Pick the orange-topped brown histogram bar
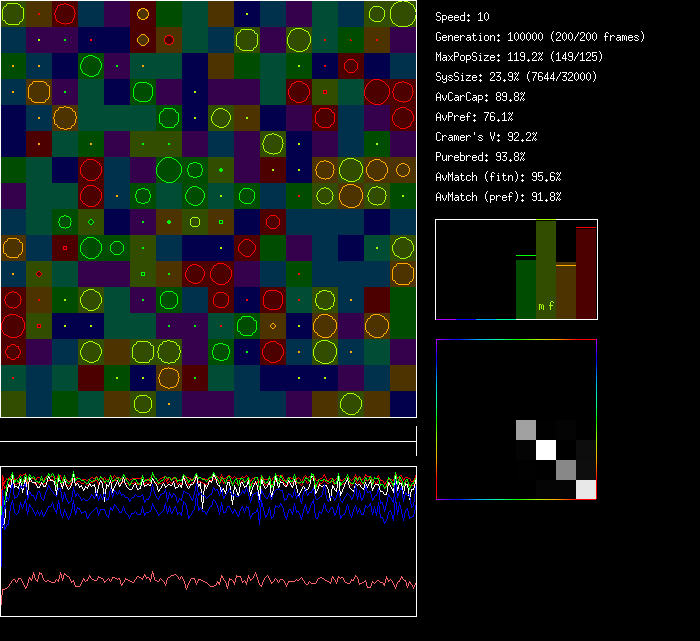This screenshot has width=700, height=641. (565, 291)
